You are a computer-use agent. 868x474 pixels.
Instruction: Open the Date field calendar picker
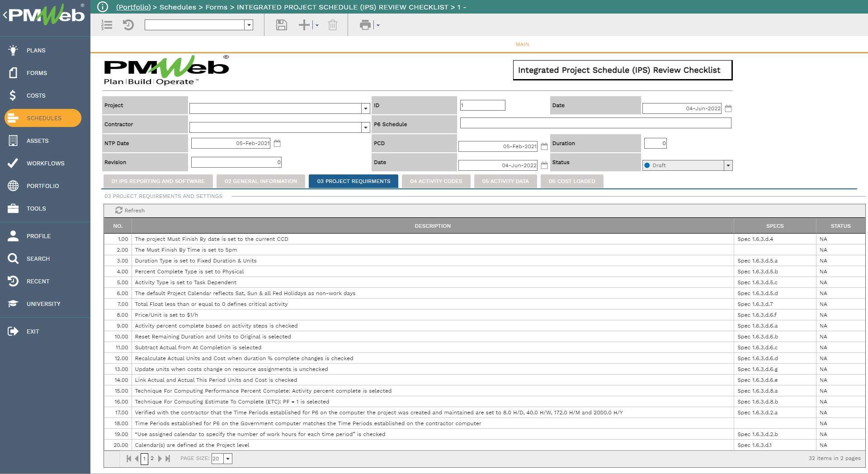pos(727,108)
